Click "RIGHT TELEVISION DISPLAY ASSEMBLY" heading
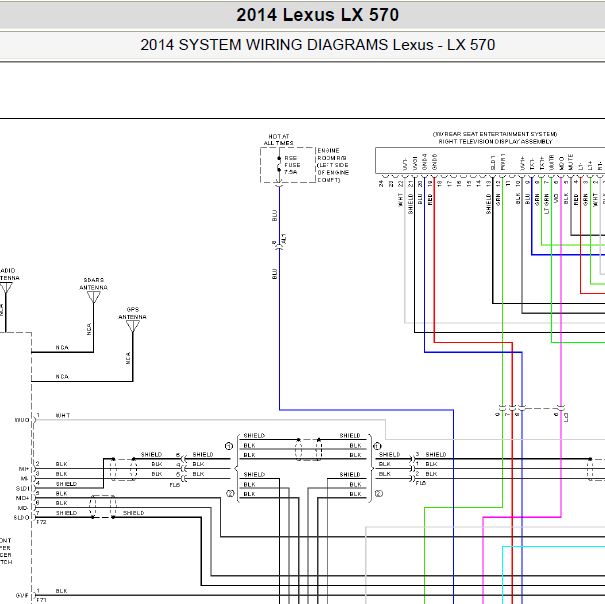The width and height of the screenshot is (605, 604). pos(495,142)
